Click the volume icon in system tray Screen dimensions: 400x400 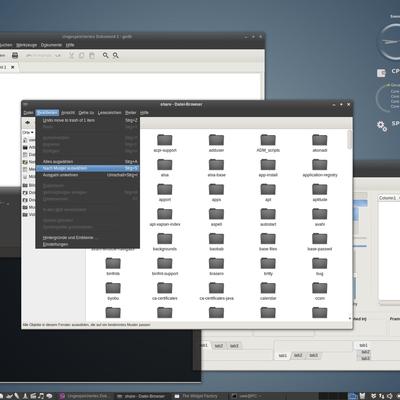click(x=389, y=396)
